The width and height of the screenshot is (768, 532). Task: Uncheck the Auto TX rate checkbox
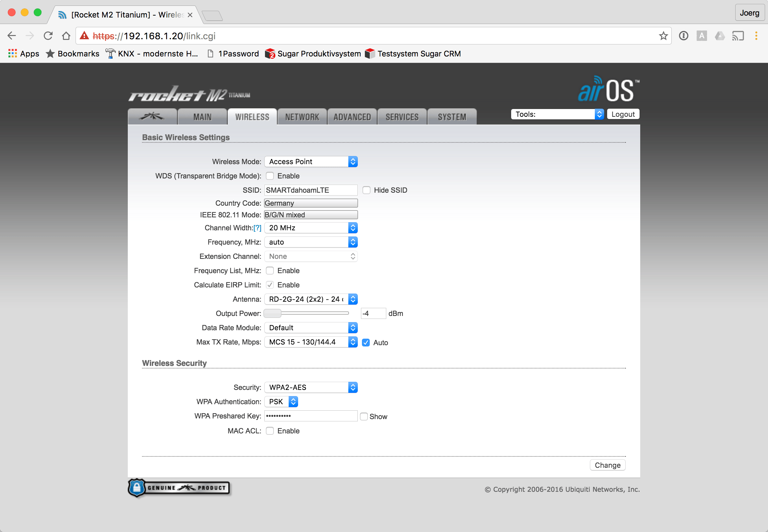pos(366,342)
